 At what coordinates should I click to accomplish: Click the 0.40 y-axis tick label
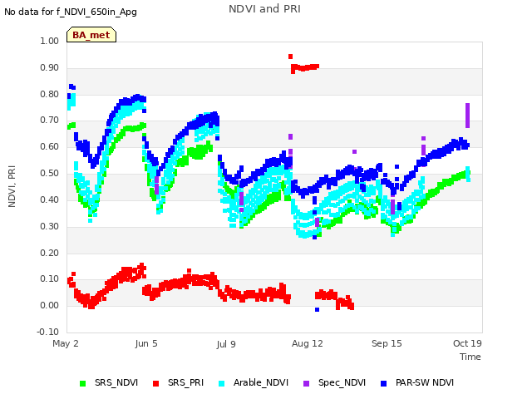pos(50,199)
